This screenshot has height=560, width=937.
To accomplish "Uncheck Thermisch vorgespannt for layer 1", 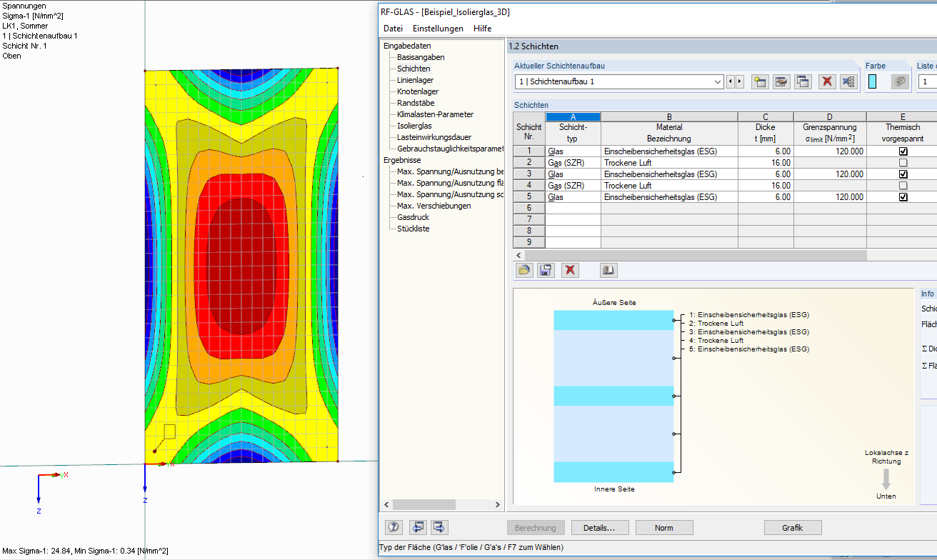I will tap(902, 151).
